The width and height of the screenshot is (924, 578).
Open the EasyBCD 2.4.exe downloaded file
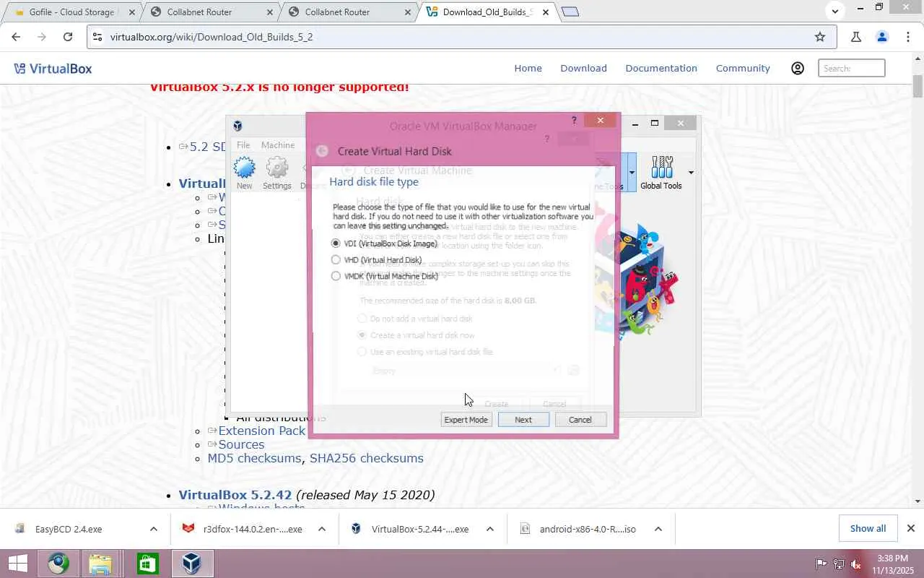click(x=69, y=529)
